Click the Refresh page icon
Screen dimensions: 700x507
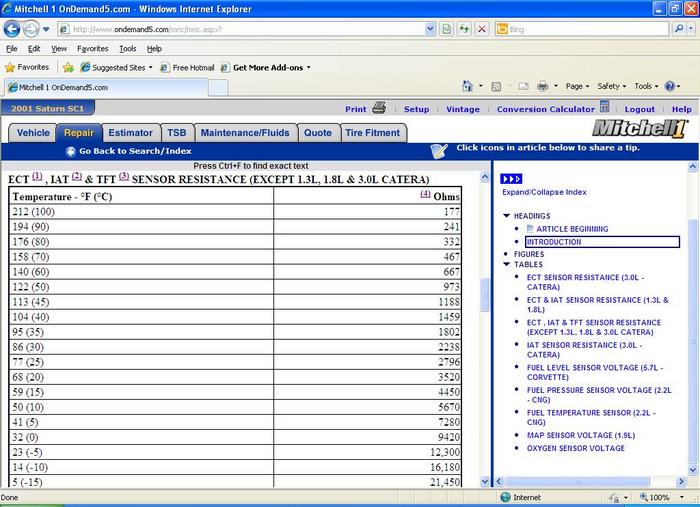[464, 29]
